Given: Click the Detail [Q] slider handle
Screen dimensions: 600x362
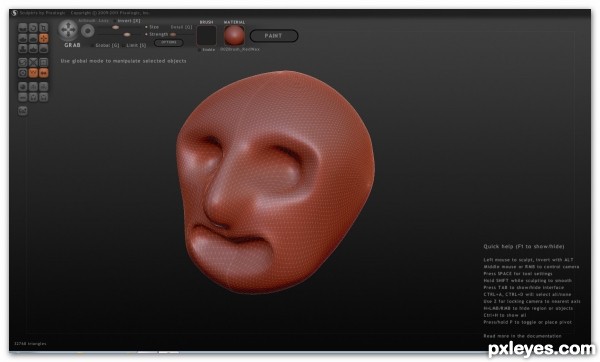Looking at the screenshot, I should (x=173, y=34).
